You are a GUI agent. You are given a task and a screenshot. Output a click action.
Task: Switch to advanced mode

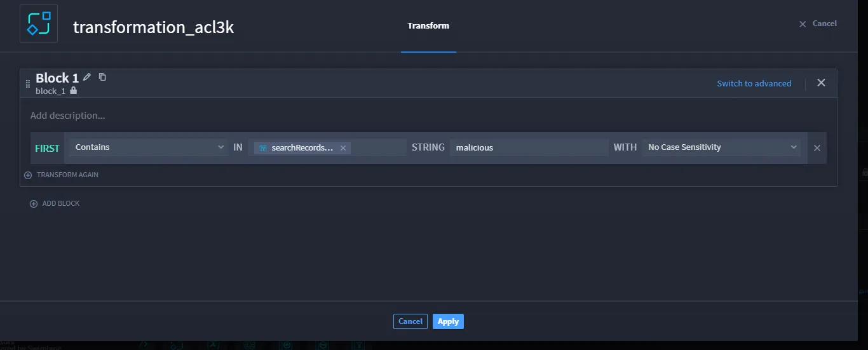point(754,83)
